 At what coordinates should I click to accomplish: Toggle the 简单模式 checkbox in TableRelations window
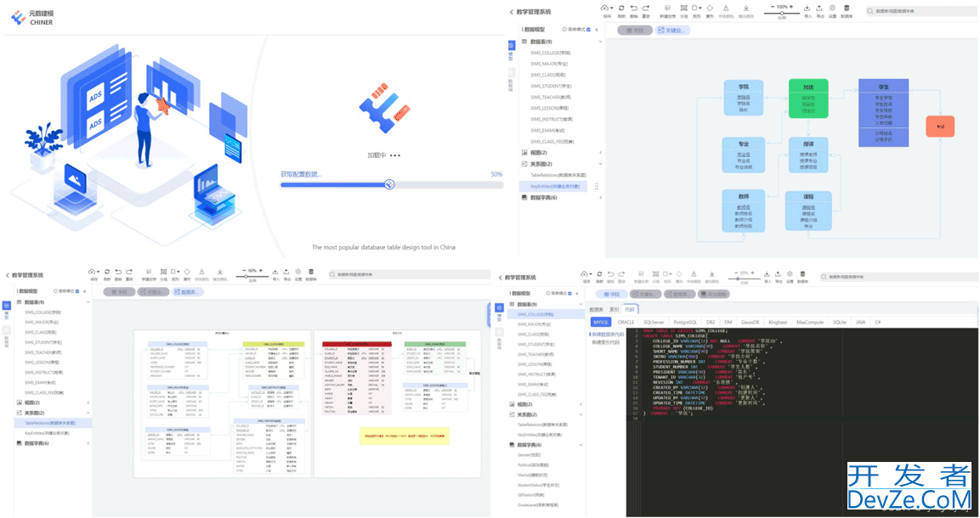[76, 290]
